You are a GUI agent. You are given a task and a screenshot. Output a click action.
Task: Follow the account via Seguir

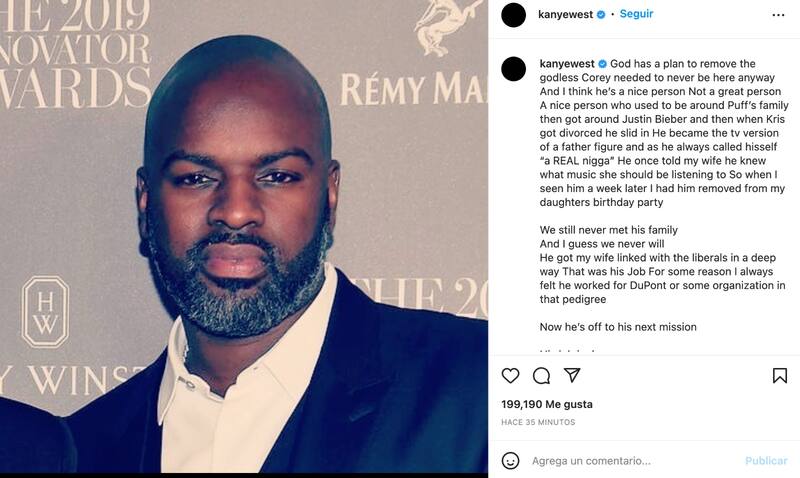(x=636, y=14)
